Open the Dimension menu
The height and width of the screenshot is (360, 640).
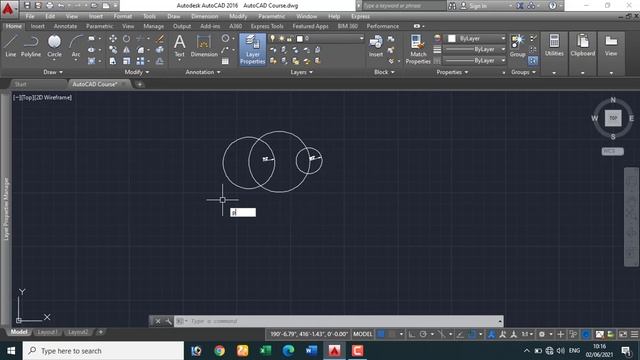pyautogui.click(x=204, y=16)
